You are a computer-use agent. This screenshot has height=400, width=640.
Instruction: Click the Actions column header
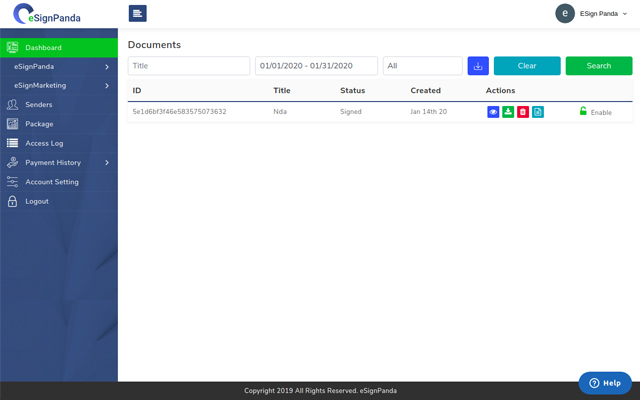[500, 91]
